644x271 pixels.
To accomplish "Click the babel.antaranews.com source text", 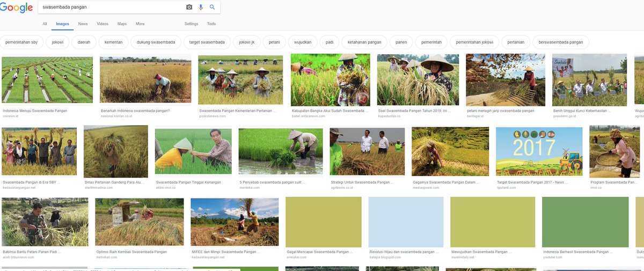I will click(308, 115).
